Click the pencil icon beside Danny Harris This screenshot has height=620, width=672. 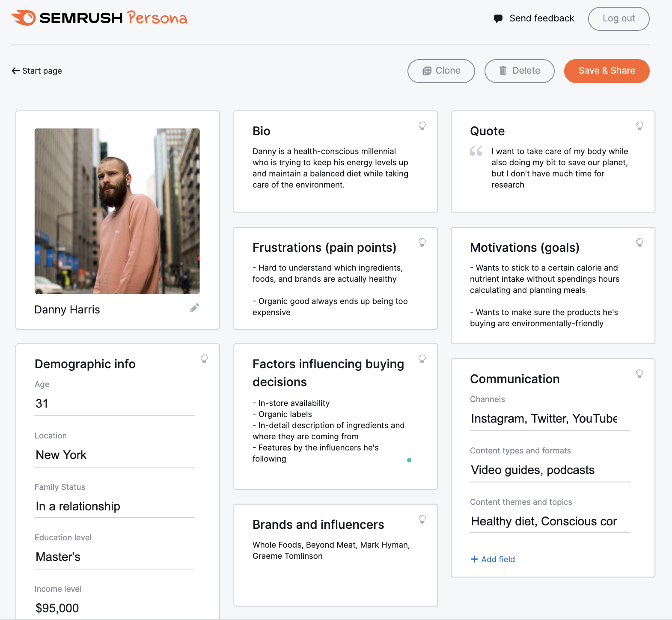(195, 308)
